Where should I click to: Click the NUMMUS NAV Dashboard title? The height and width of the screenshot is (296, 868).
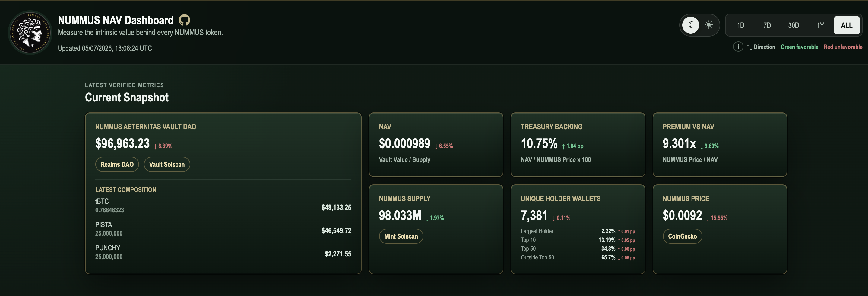click(x=116, y=20)
